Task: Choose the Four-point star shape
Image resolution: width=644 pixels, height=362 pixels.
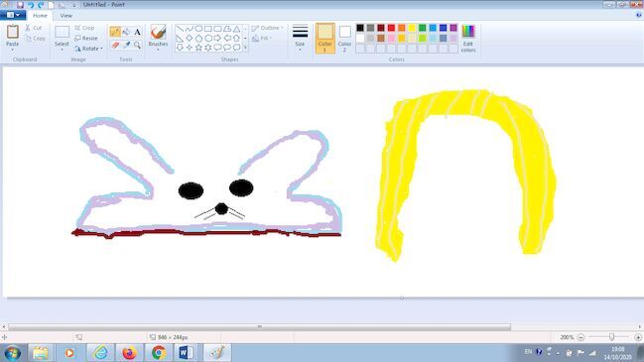Action: tap(190, 48)
